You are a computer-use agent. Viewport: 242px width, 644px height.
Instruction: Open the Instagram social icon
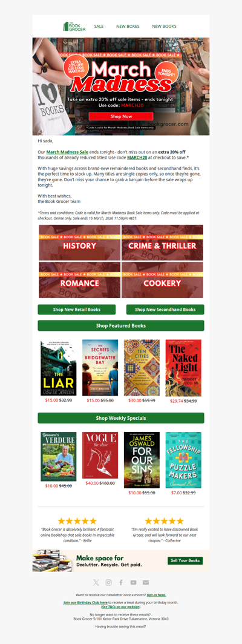click(x=108, y=582)
